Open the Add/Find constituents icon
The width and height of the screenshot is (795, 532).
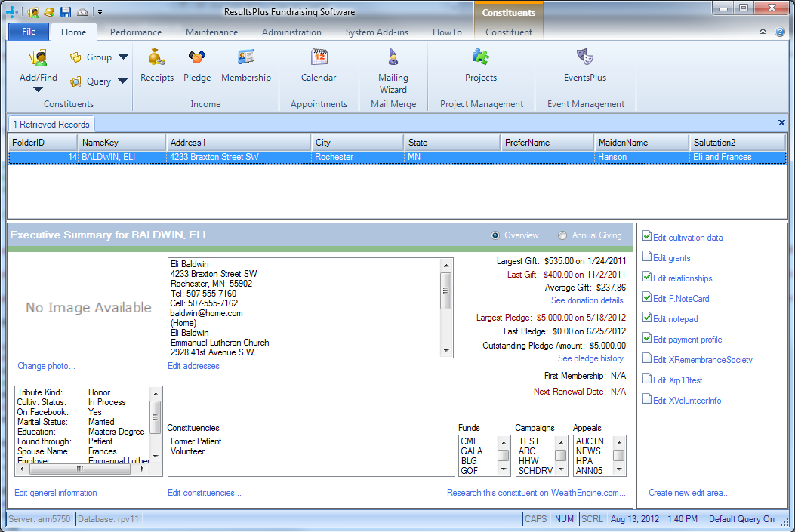coord(38,58)
